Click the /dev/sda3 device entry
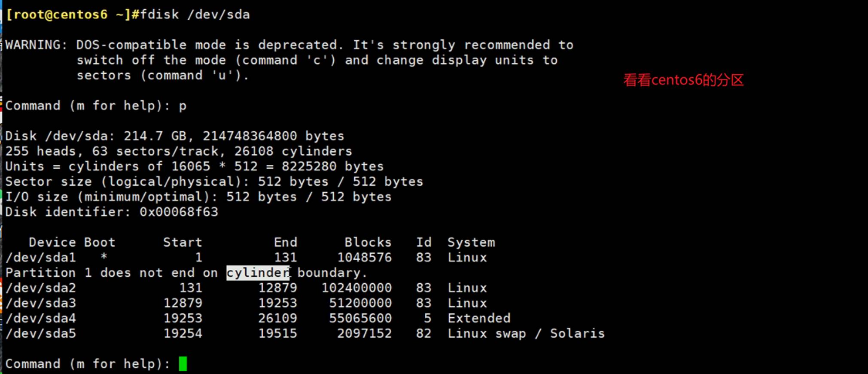868x374 pixels. pyautogui.click(x=40, y=303)
